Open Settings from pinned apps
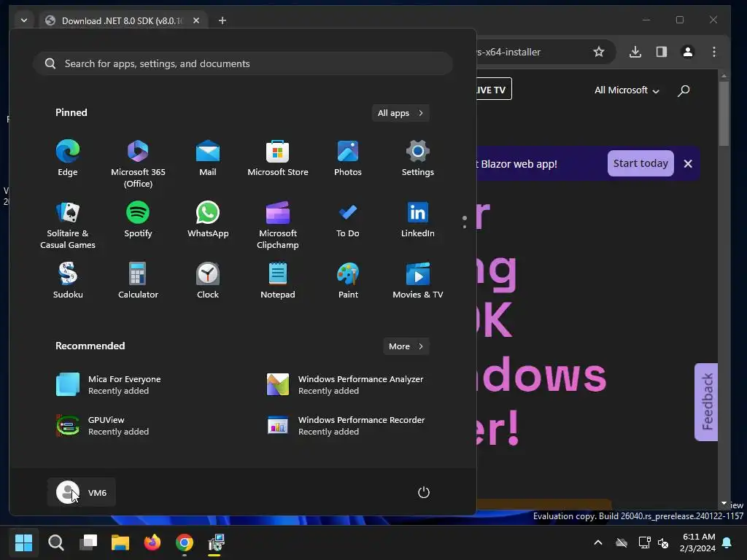The width and height of the screenshot is (747, 560). coord(418,158)
